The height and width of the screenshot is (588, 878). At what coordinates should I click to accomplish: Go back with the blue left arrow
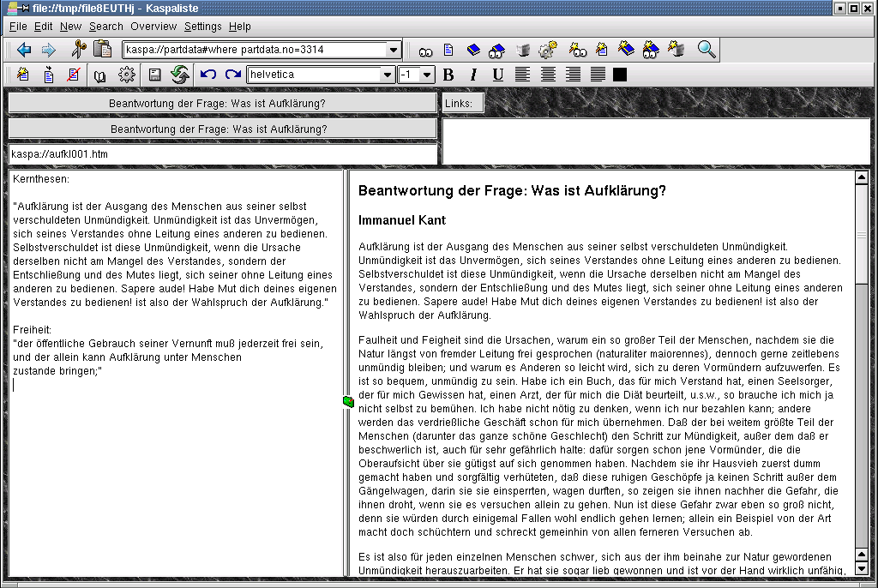point(24,50)
